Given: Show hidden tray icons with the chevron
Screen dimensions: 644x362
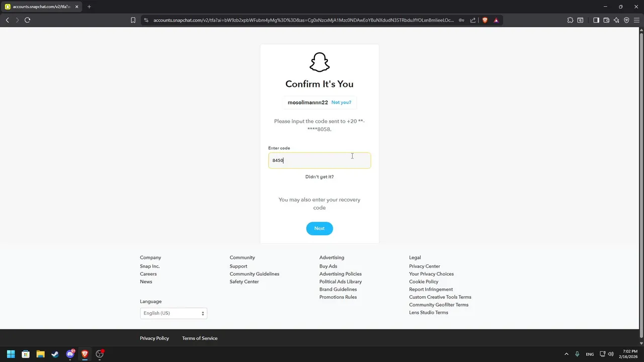Looking at the screenshot, I should [x=566, y=354].
